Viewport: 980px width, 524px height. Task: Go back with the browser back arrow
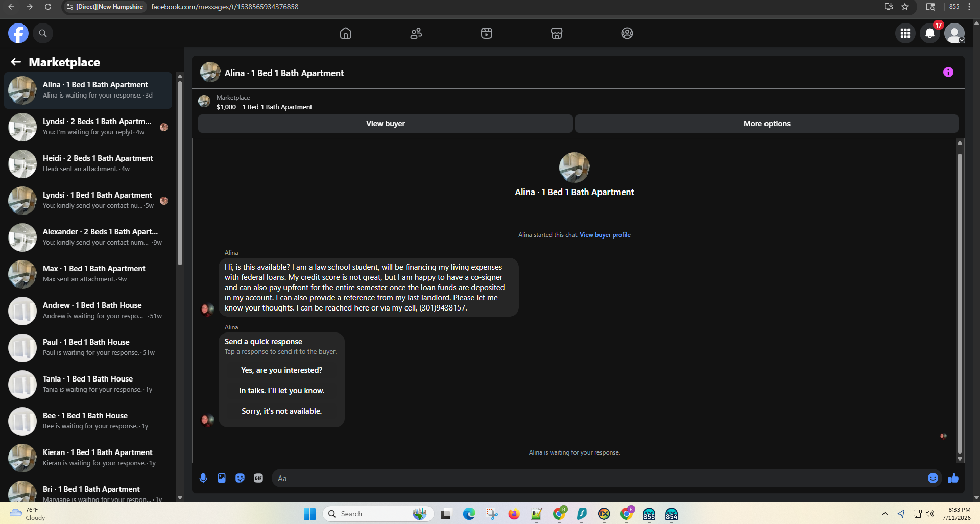[x=11, y=7]
